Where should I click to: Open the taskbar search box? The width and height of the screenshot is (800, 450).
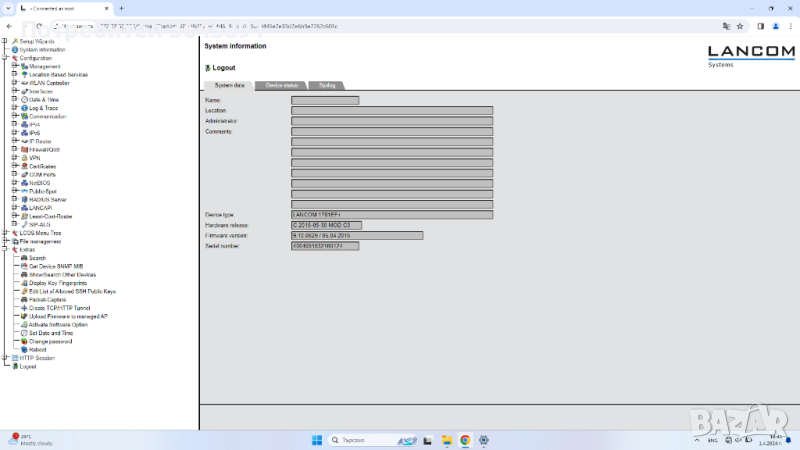372,440
